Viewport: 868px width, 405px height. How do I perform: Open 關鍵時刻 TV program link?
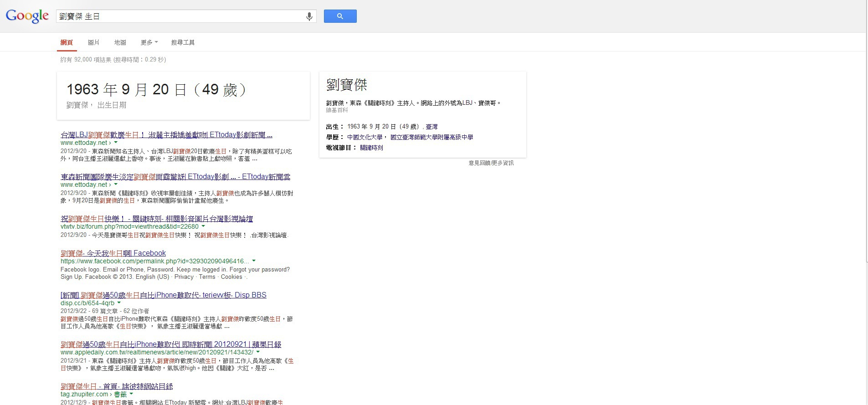click(x=371, y=148)
